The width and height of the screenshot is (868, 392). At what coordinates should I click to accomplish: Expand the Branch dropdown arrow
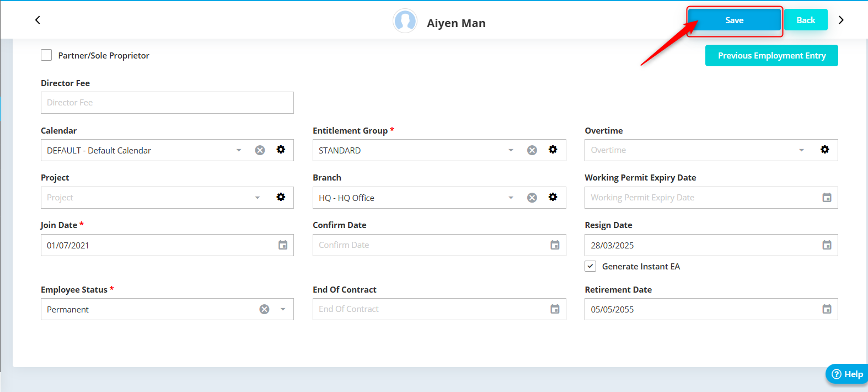(511, 198)
